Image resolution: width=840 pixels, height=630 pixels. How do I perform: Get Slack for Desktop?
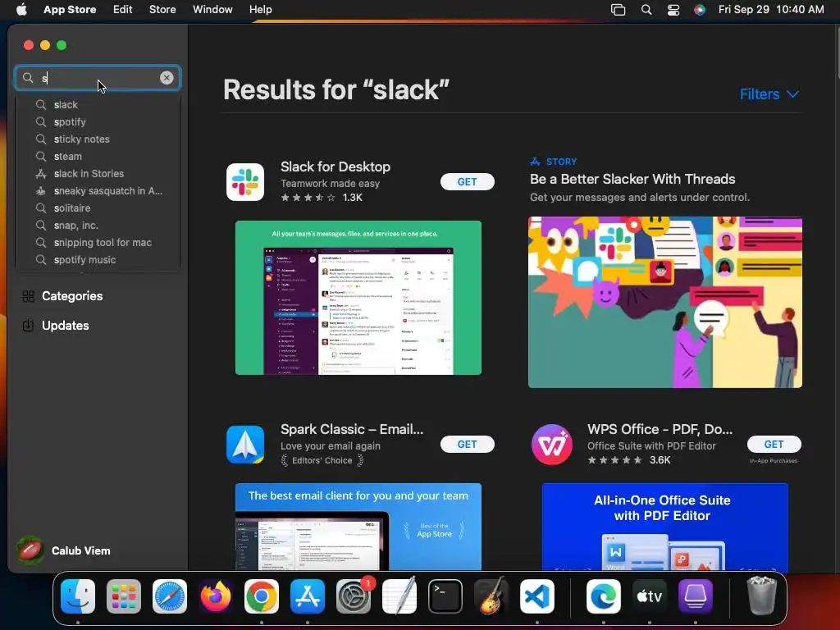point(467,181)
